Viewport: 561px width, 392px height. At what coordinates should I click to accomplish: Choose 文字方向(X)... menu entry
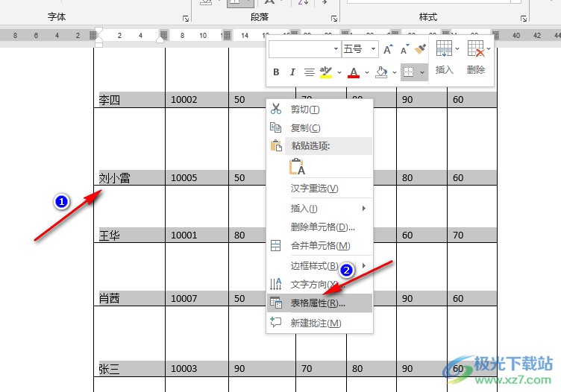pos(320,285)
